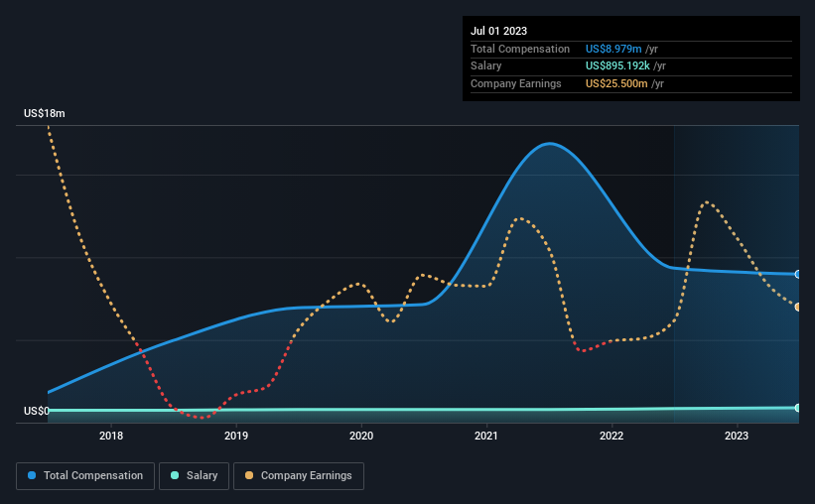Click the orange Company Earnings legend dot
815x504 pixels.
pyautogui.click(x=249, y=475)
